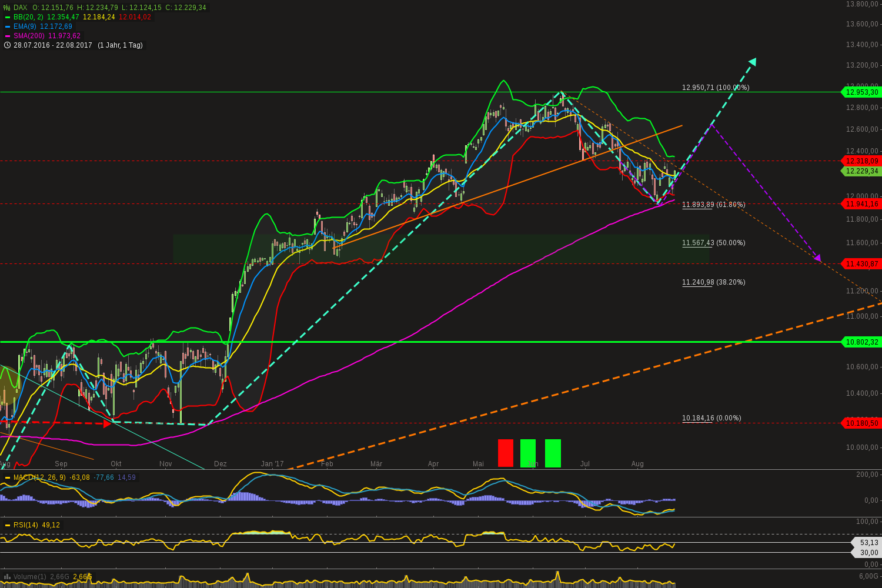This screenshot has width=882, height=588.
Task: Select the RSI(14) indicator label
Action: pos(26,525)
